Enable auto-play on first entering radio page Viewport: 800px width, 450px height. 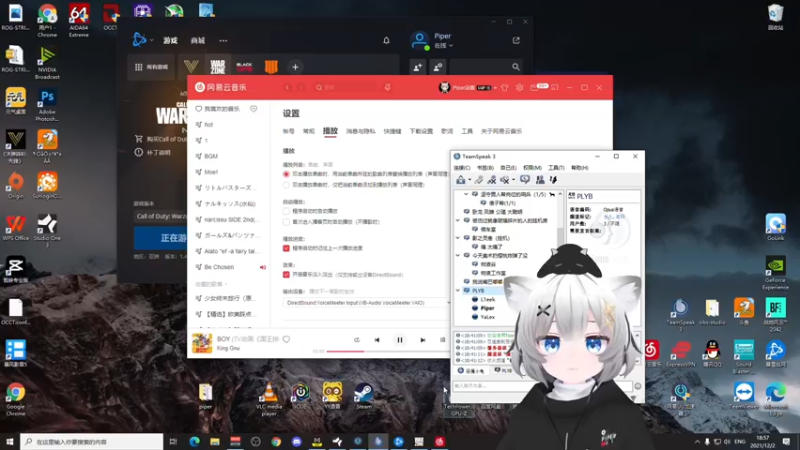[x=286, y=222]
